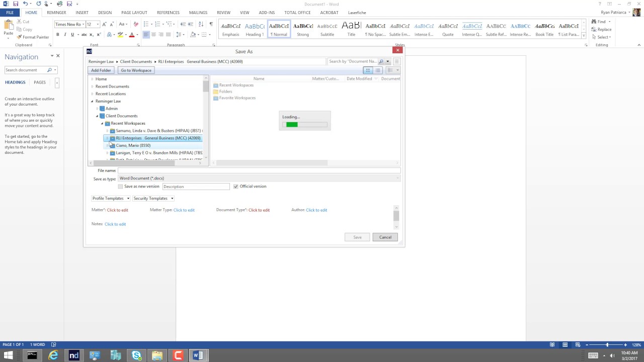This screenshot has height=362, width=644.
Task: Open Skype from the Windows taskbar
Action: point(136,355)
